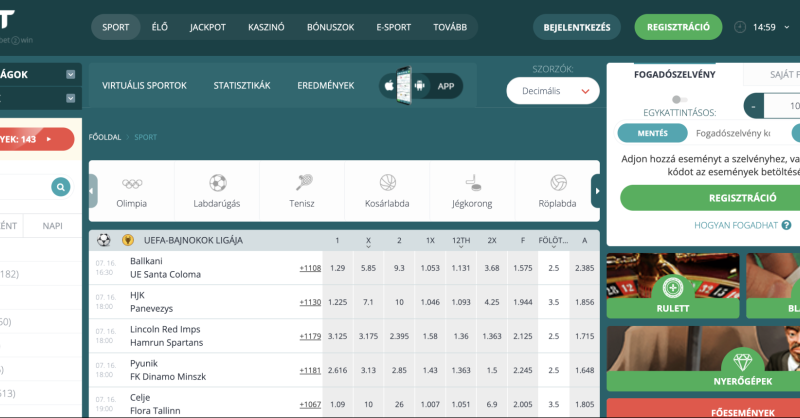Open the KASZINÓ menu item
Screen dimensions: 800x418
click(266, 27)
